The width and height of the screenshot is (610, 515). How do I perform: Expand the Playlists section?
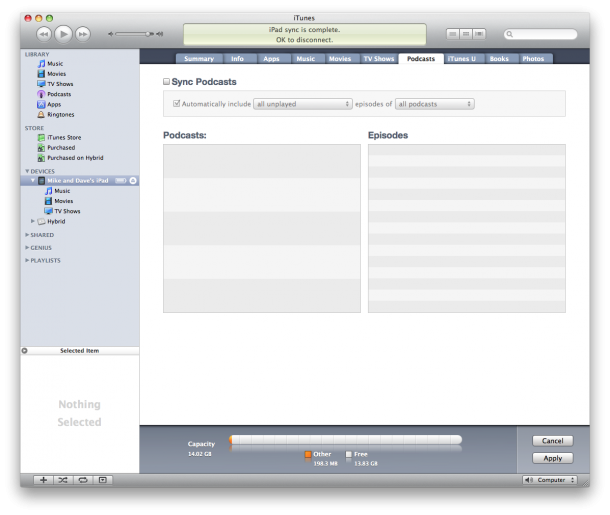(27, 260)
